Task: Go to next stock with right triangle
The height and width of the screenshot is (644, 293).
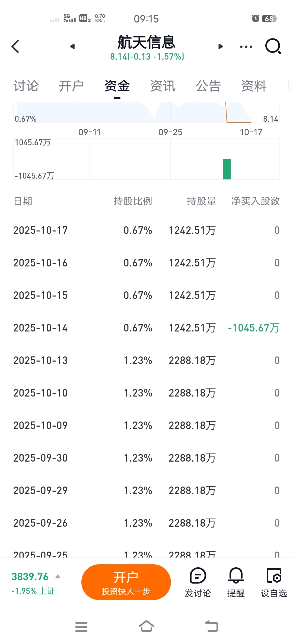Action: click(221, 46)
